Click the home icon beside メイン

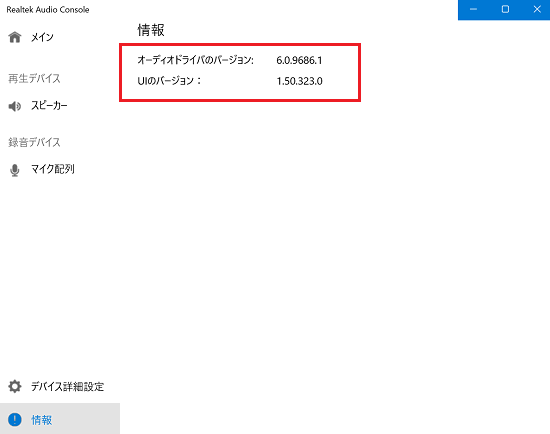click(15, 37)
